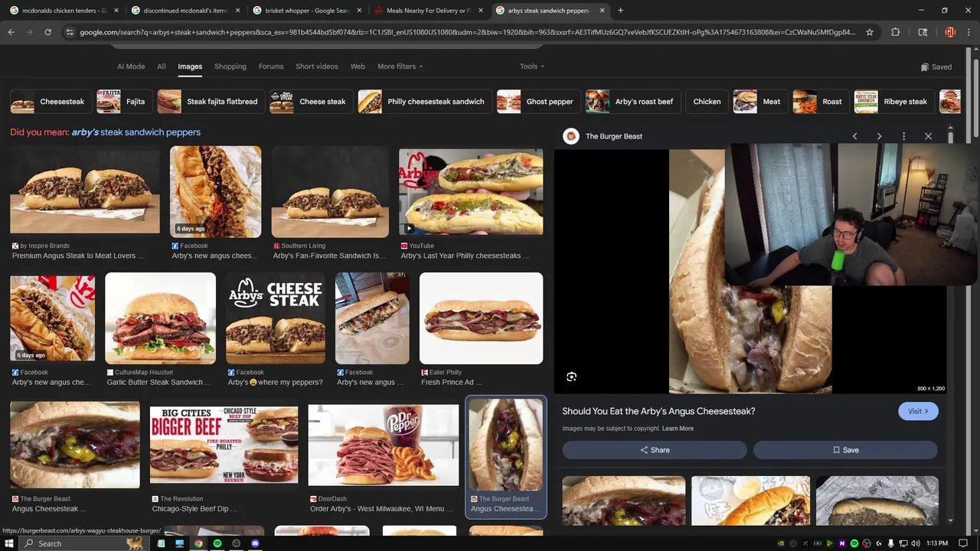Open Short videos results tab
The image size is (980, 551).
[317, 67]
